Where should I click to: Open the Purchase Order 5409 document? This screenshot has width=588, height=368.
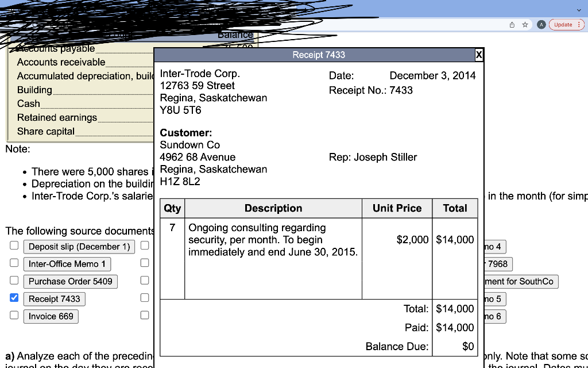[x=70, y=282]
